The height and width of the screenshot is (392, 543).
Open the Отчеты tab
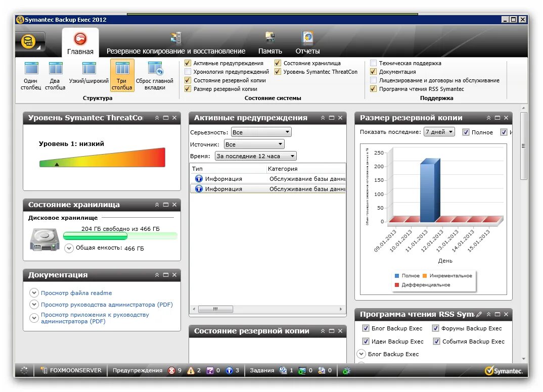point(307,43)
